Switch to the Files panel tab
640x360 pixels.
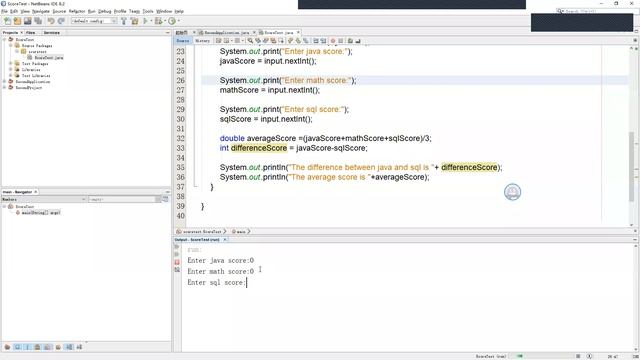coord(31,32)
